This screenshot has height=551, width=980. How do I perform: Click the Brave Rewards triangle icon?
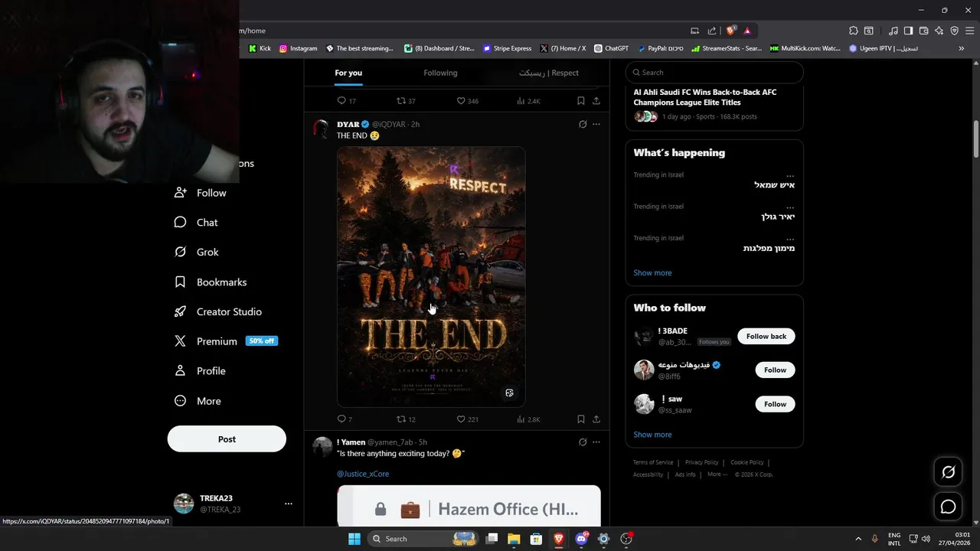coord(747,31)
